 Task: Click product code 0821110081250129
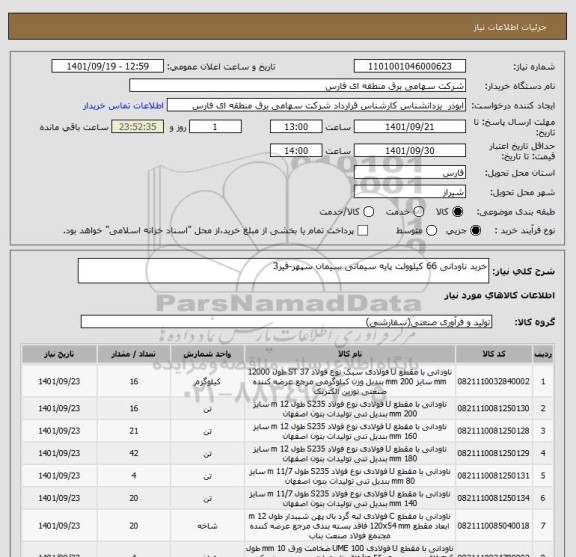493,453
